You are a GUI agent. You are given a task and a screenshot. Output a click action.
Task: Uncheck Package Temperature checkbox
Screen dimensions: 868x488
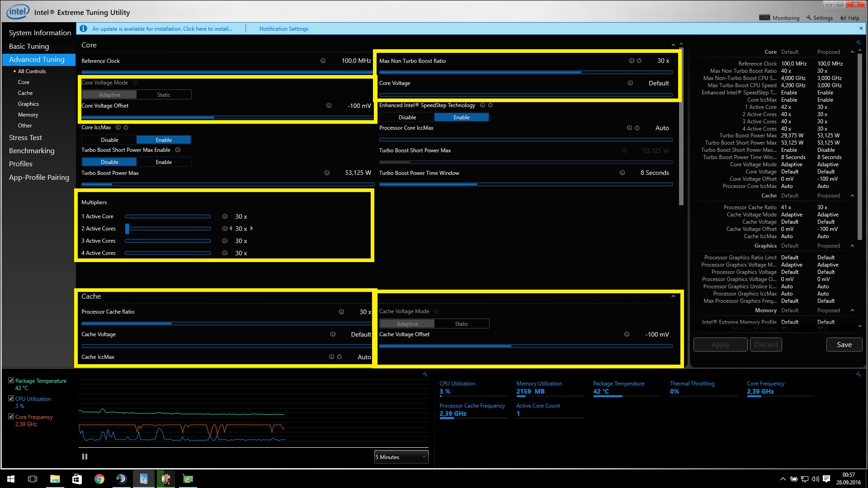(11, 380)
